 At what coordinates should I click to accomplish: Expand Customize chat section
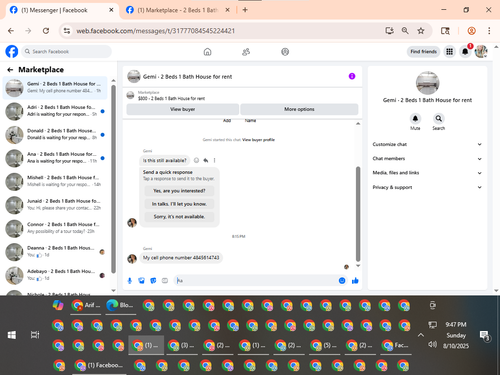point(427,144)
